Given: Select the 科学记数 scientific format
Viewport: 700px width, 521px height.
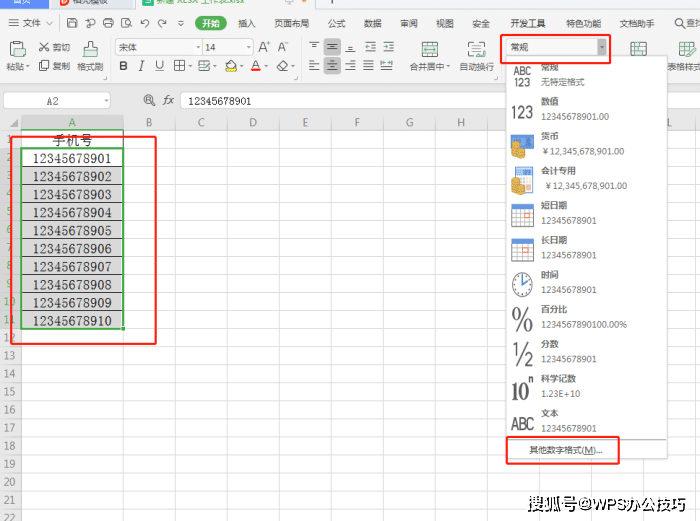Looking at the screenshot, I should click(x=587, y=387).
